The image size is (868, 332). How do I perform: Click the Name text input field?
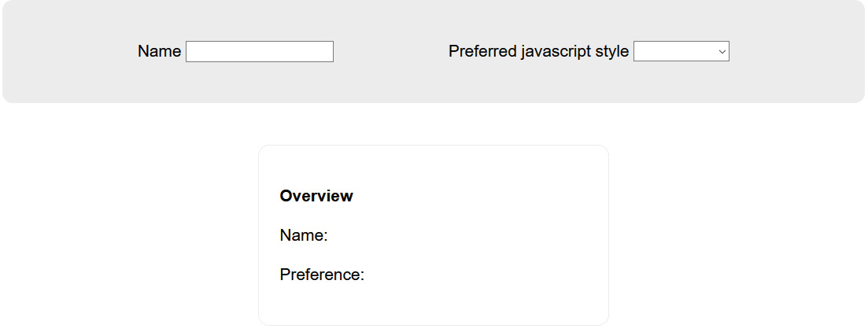click(x=259, y=51)
